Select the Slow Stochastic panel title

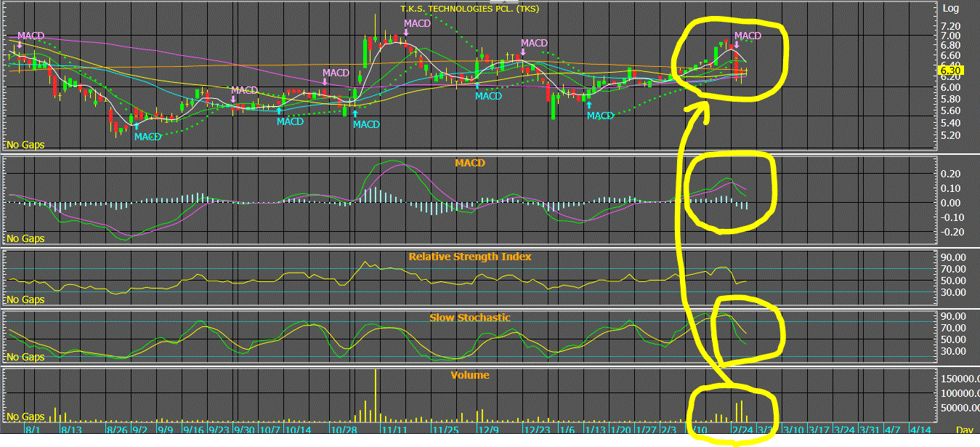[469, 318]
